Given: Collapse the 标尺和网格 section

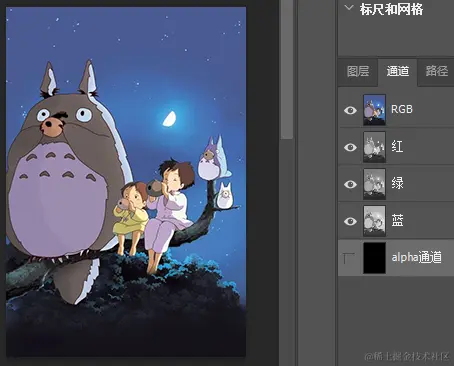Looking at the screenshot, I should tap(349, 7).
